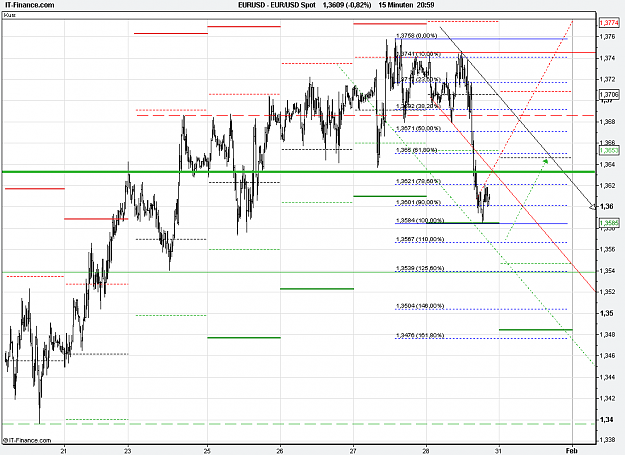Select the 1,3567 (110,00%) Fibonacci label
This screenshot has width=625, height=455.
tap(420, 239)
